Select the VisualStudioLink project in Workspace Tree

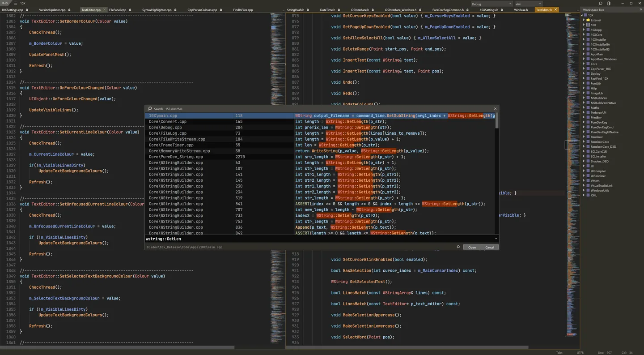(x=602, y=185)
